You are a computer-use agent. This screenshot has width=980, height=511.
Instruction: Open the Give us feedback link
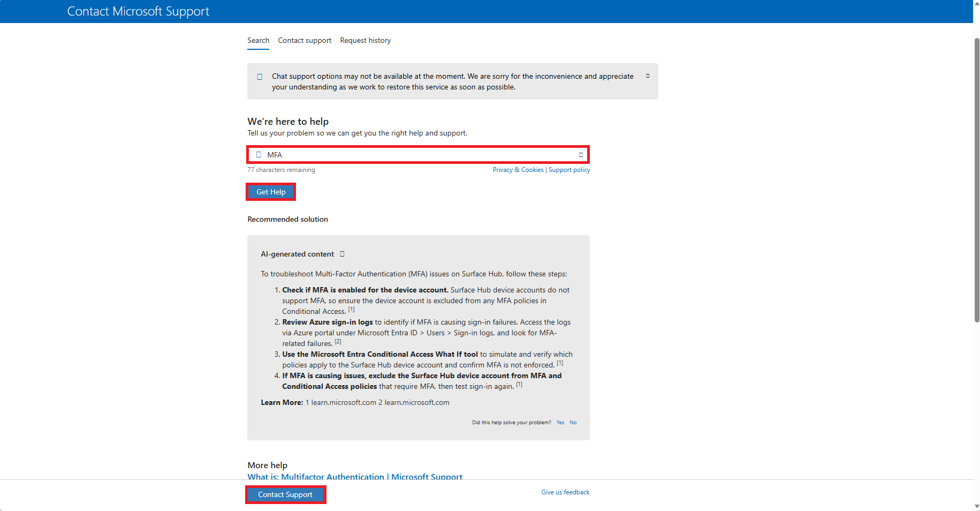click(x=565, y=492)
